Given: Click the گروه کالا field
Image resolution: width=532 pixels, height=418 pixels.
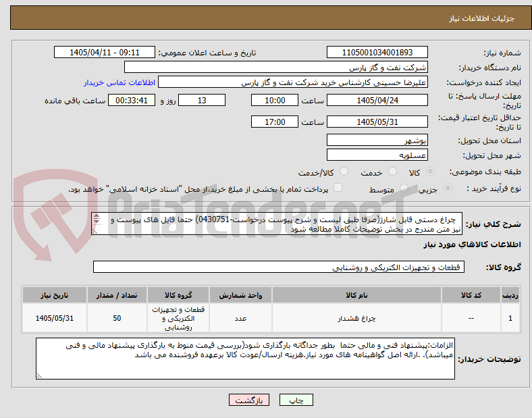Looking at the screenshot, I should pos(279,267).
